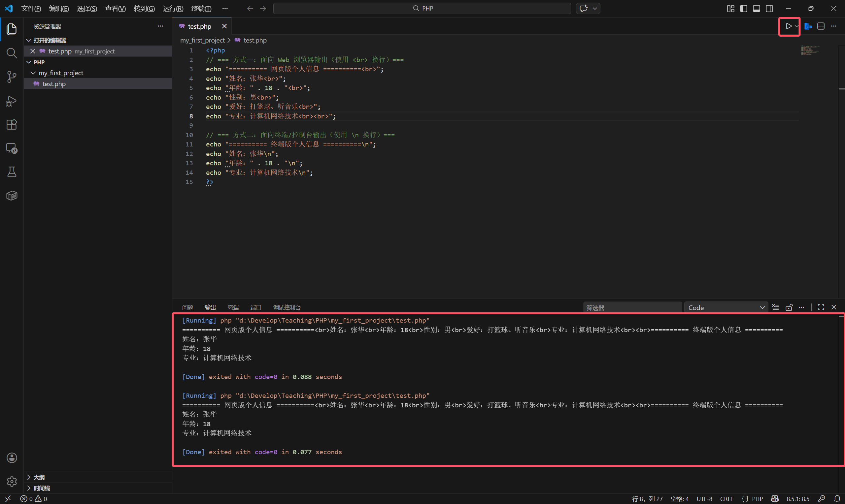This screenshot has width=845, height=504.
Task: Open the Extensions view
Action: click(12, 125)
